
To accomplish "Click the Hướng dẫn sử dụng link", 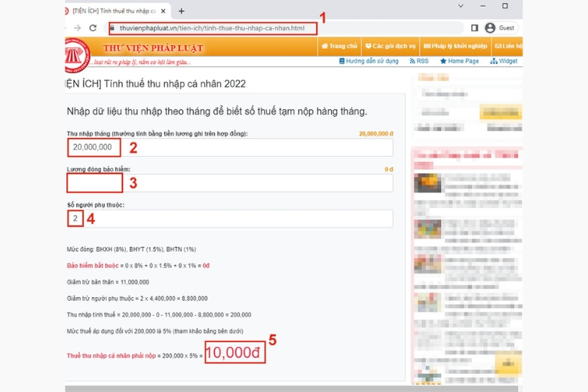I will coord(369,61).
